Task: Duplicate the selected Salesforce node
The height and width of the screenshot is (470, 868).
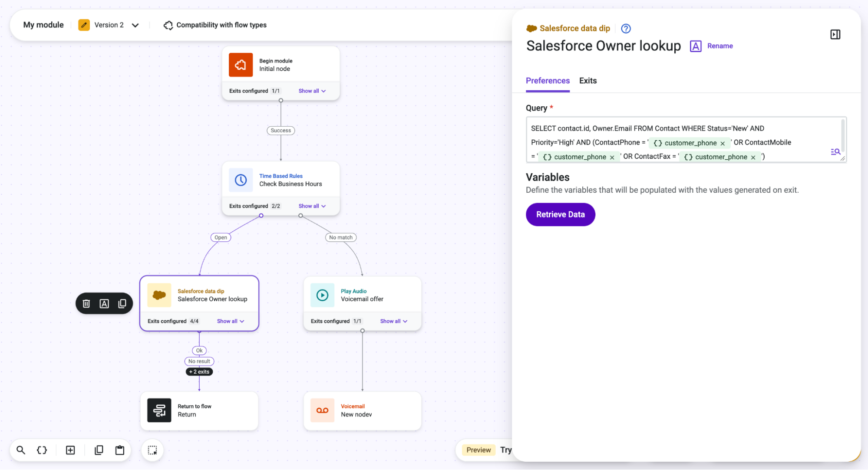Action: click(x=122, y=304)
